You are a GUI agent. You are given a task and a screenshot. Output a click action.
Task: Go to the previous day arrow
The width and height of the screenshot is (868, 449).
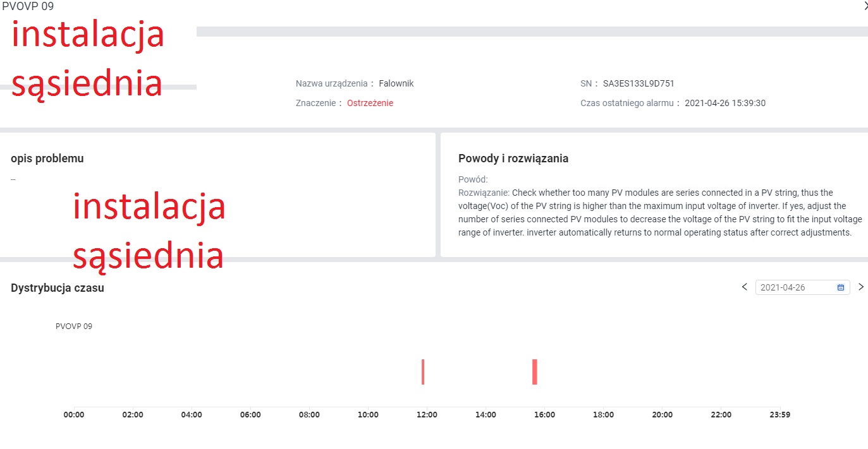[x=745, y=287]
